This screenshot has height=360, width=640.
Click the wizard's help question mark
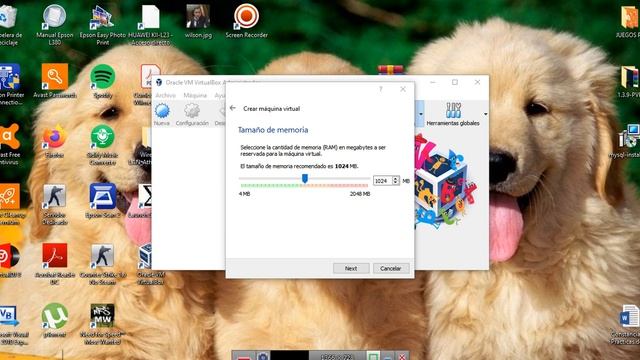tap(381, 89)
